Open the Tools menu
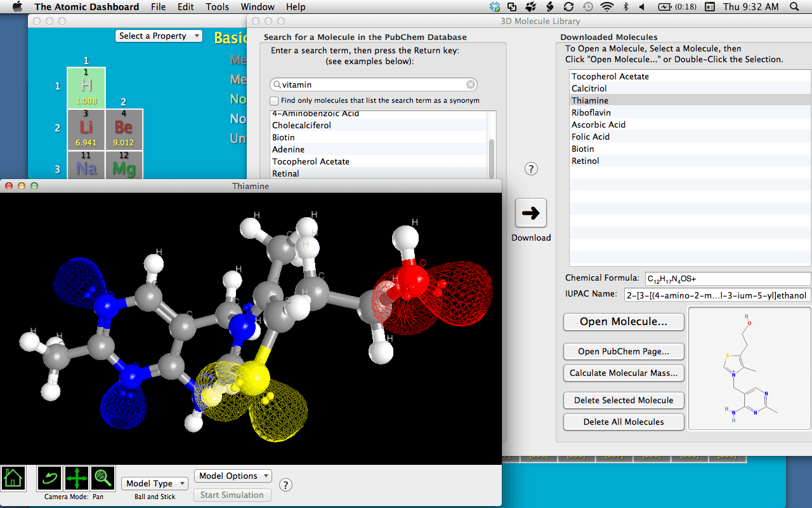 pos(218,7)
